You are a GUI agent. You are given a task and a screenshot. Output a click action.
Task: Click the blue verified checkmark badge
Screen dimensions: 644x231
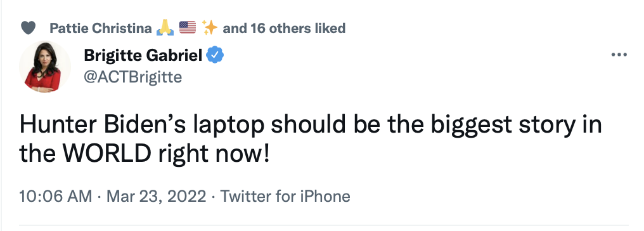pyautogui.click(x=215, y=55)
